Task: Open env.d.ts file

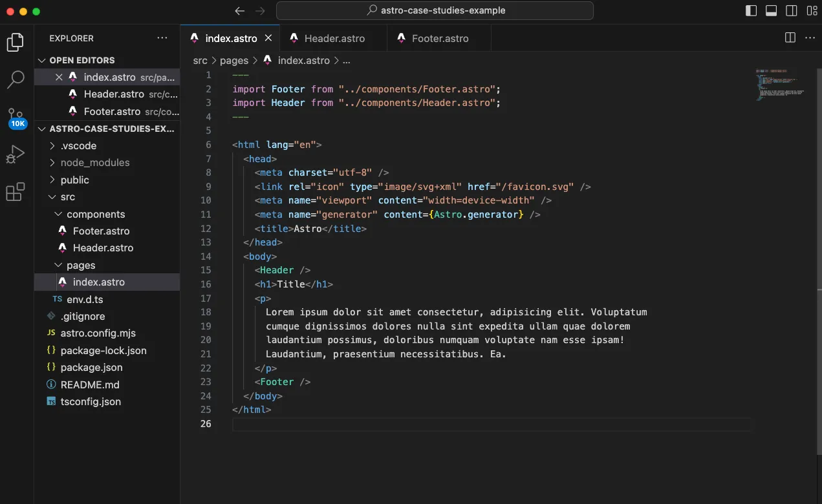Action: tap(107, 299)
